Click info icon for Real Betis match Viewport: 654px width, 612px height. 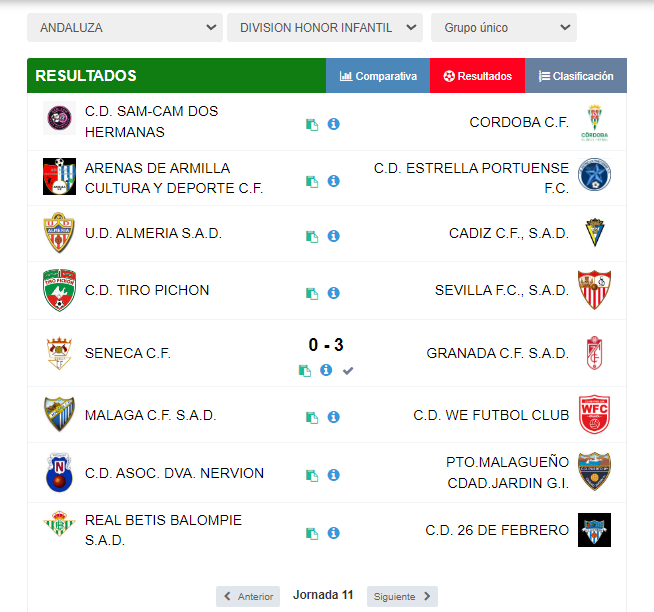[334, 533]
